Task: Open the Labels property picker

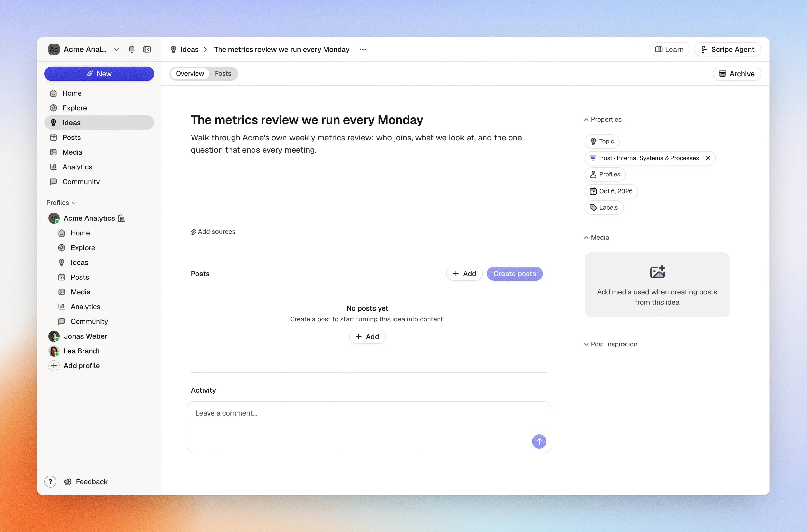Action: pos(604,207)
